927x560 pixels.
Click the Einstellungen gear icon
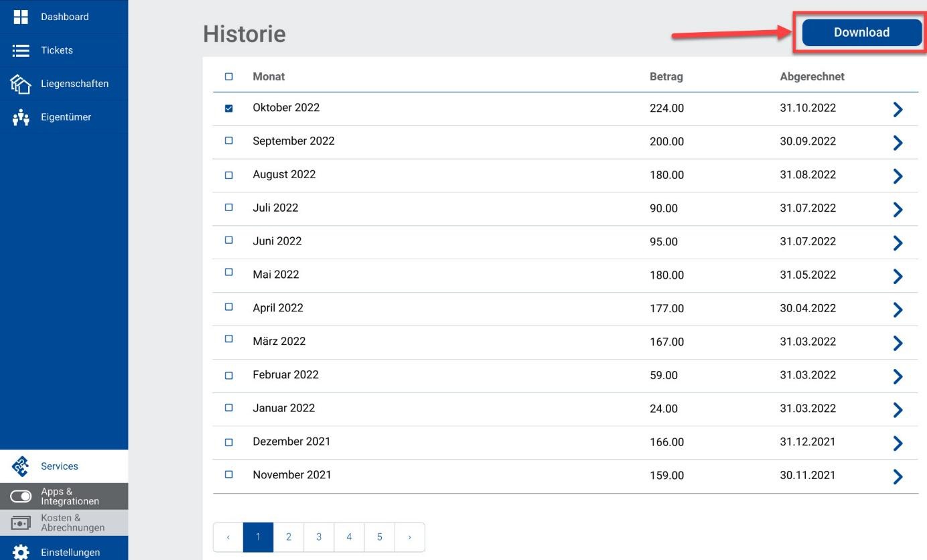point(21,553)
